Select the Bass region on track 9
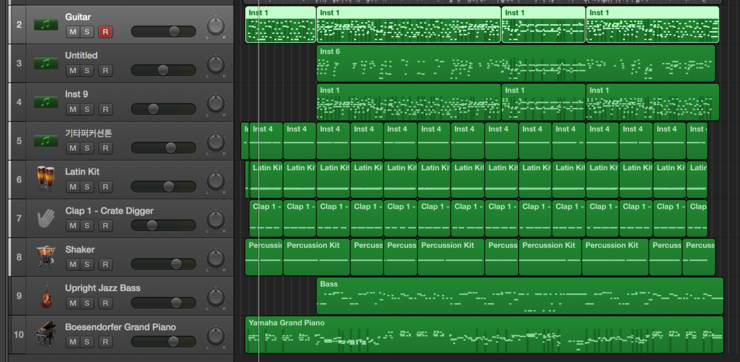Viewport: 740px width, 362px height. pyautogui.click(x=520, y=296)
